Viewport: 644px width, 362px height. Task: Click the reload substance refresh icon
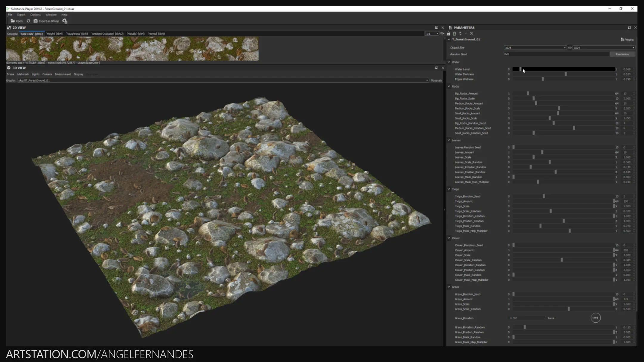28,21
